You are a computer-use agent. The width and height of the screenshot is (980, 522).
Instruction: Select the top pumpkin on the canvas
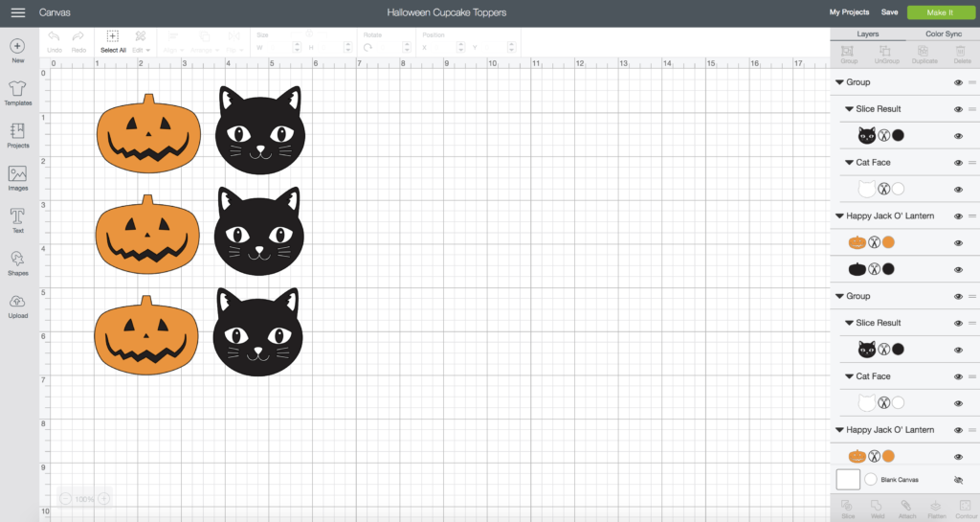(148, 134)
